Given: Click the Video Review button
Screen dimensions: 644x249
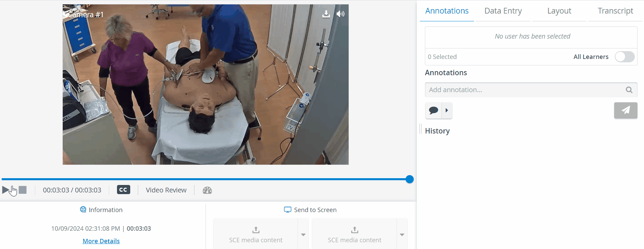Looking at the screenshot, I should pos(166,190).
